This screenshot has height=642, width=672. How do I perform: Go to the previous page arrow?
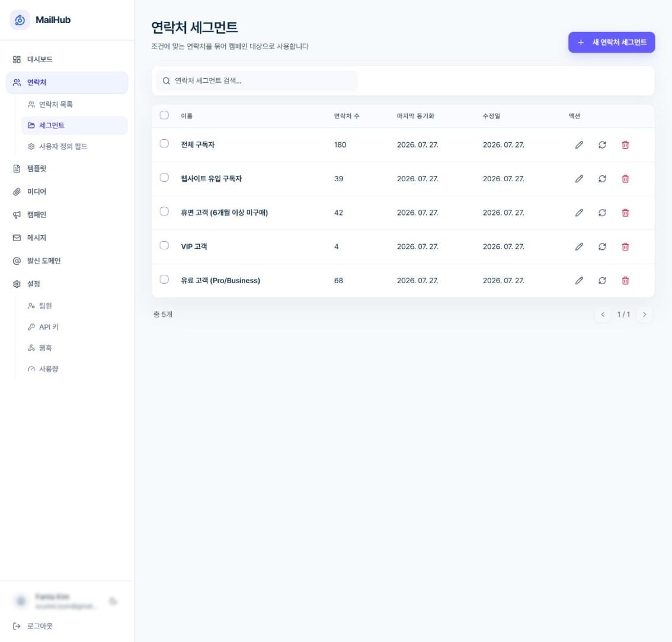[603, 314]
